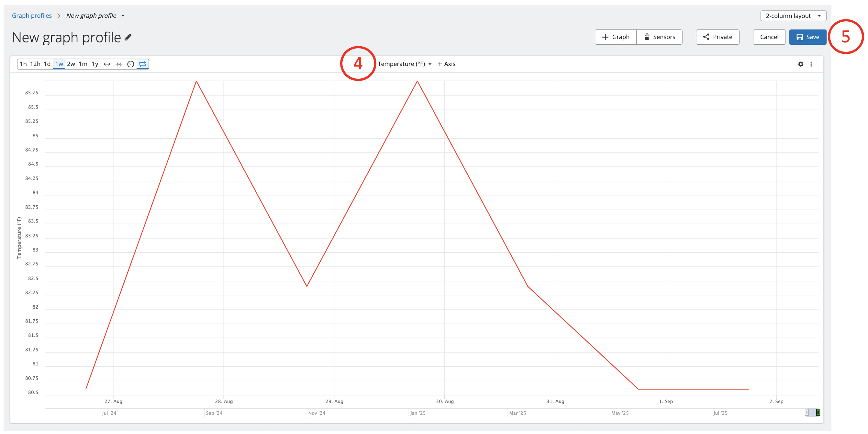868x434 pixels.
Task: Click the expand time range arrows icon
Action: pos(107,64)
